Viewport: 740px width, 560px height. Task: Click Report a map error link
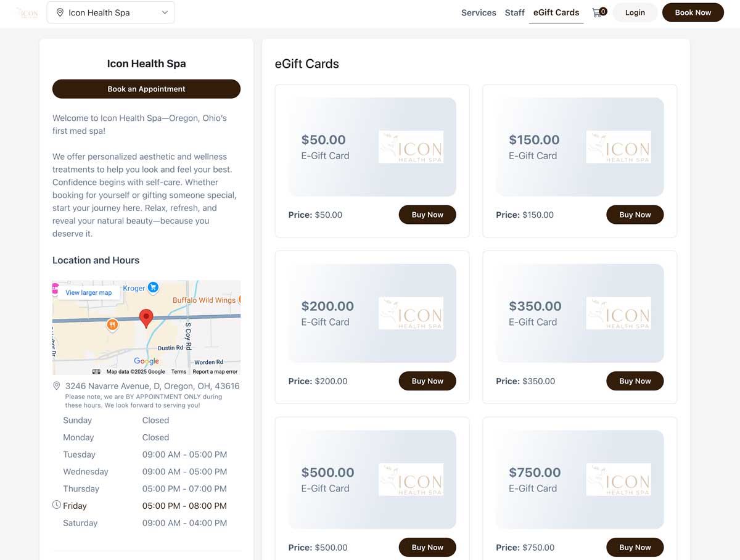click(x=215, y=371)
